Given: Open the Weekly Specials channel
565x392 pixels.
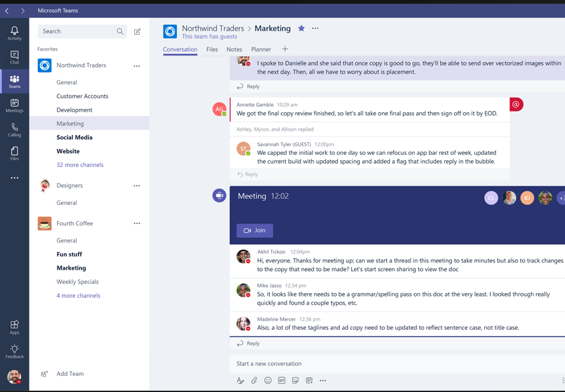Looking at the screenshot, I should 77,282.
